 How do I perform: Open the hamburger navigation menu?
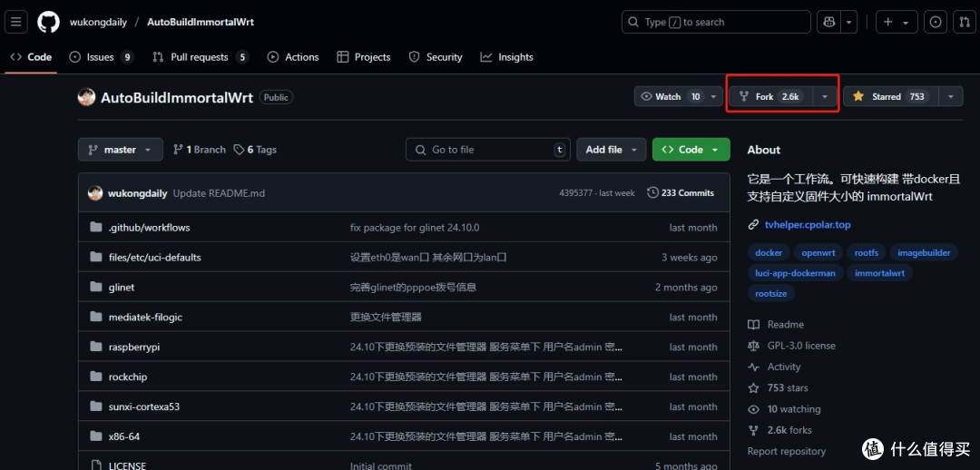tap(15, 22)
